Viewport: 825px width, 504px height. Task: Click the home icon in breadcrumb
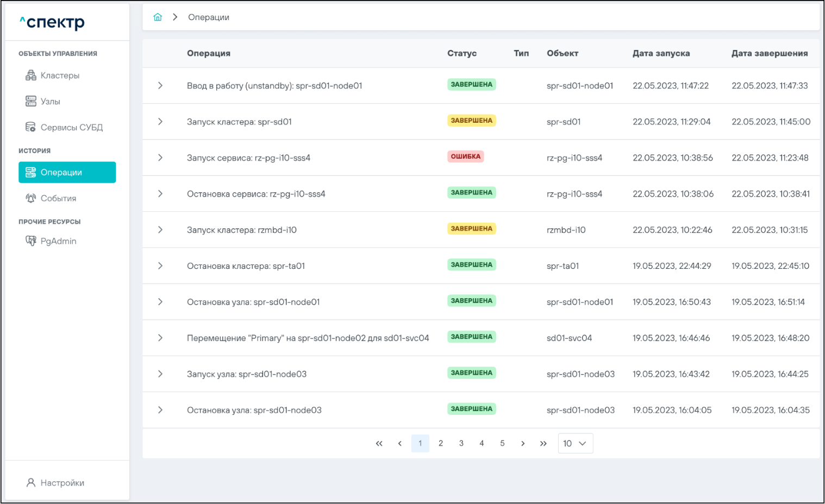point(158,17)
